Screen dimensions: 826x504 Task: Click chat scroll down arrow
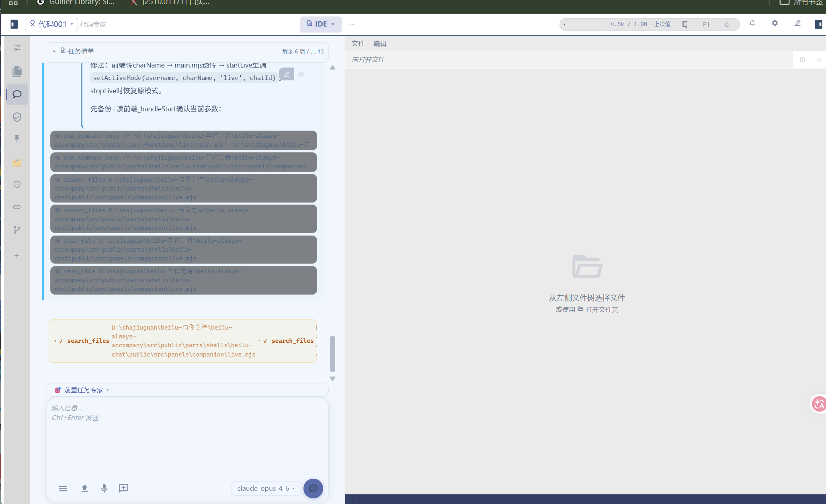pyautogui.click(x=332, y=379)
